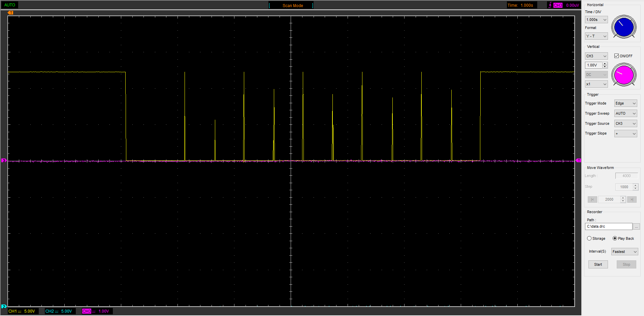The height and width of the screenshot is (316, 644).
Task: Turn the blue Time/DIV knob
Action: coord(623,27)
